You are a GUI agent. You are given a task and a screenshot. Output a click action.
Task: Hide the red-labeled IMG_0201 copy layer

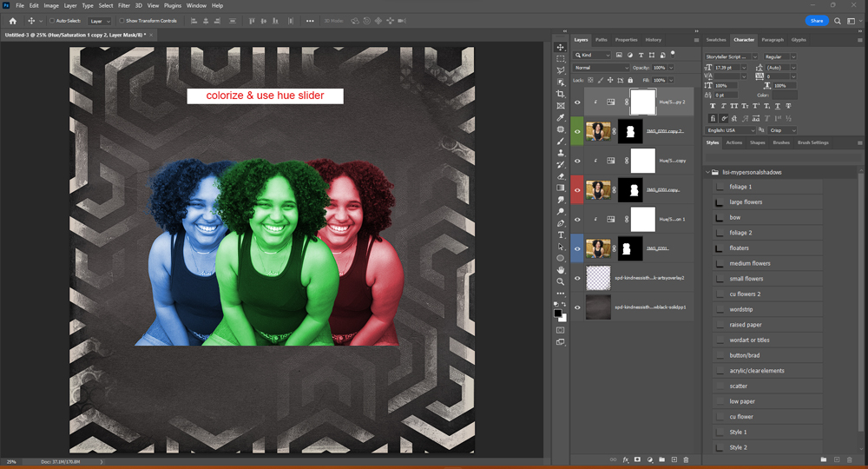click(x=577, y=190)
